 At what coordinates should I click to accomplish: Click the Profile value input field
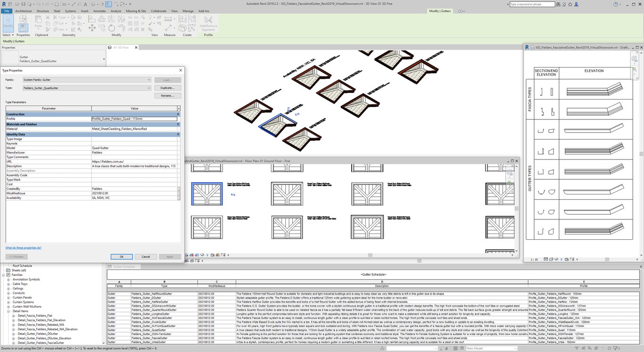coord(134,119)
